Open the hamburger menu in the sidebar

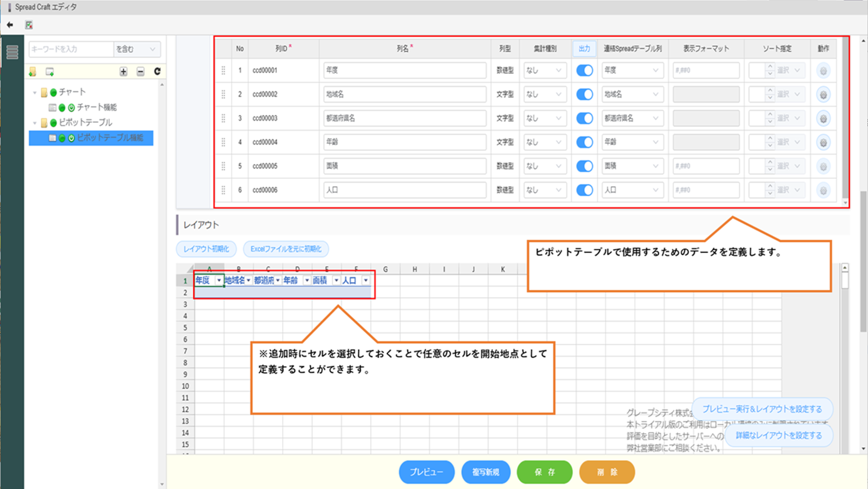coord(12,52)
